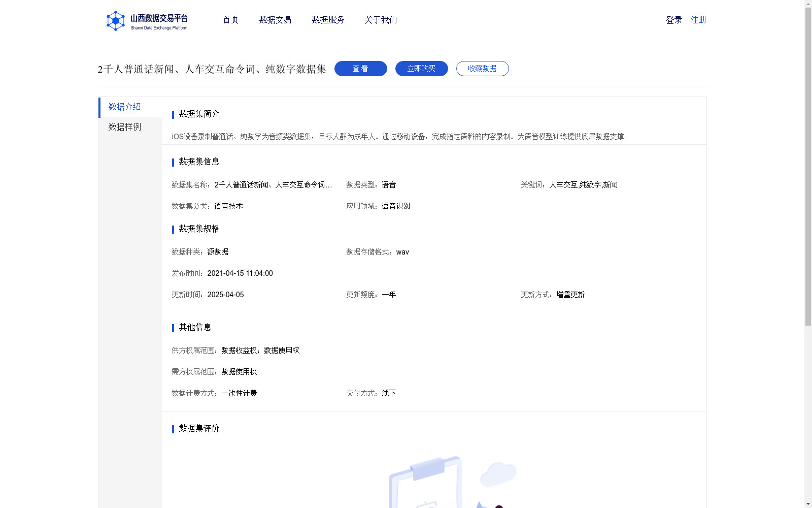Screen dimensions: 812x508
Task: Click the empty-review clipboard illustration
Action: pos(453,482)
